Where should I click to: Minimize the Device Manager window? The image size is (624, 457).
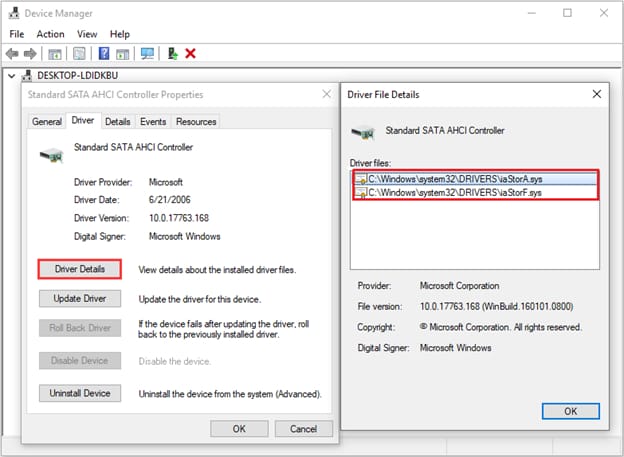click(532, 13)
